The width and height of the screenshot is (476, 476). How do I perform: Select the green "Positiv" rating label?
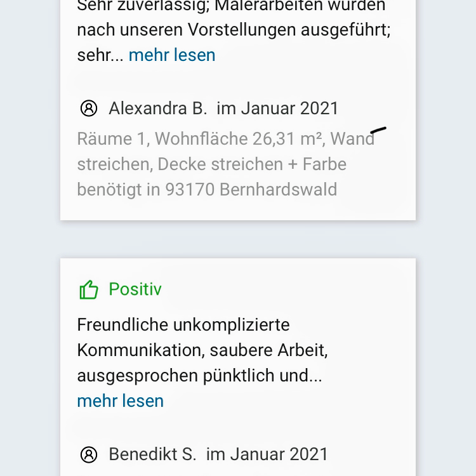135,289
